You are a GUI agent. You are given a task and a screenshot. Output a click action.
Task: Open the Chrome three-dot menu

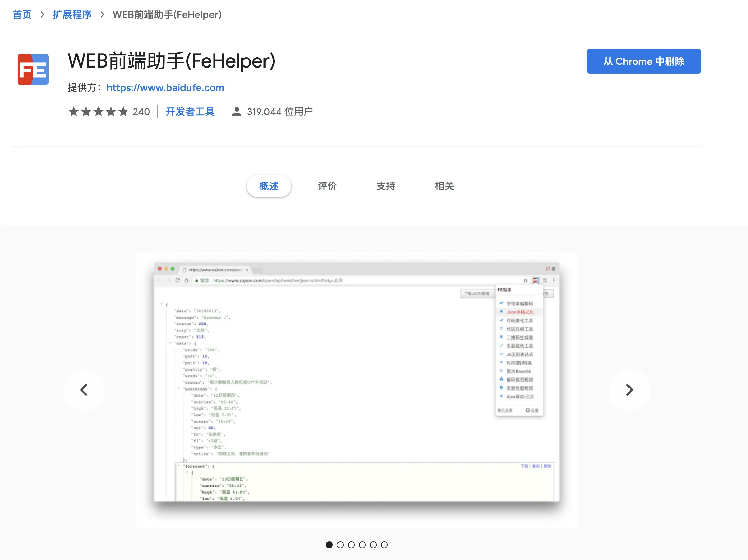pyautogui.click(x=554, y=280)
